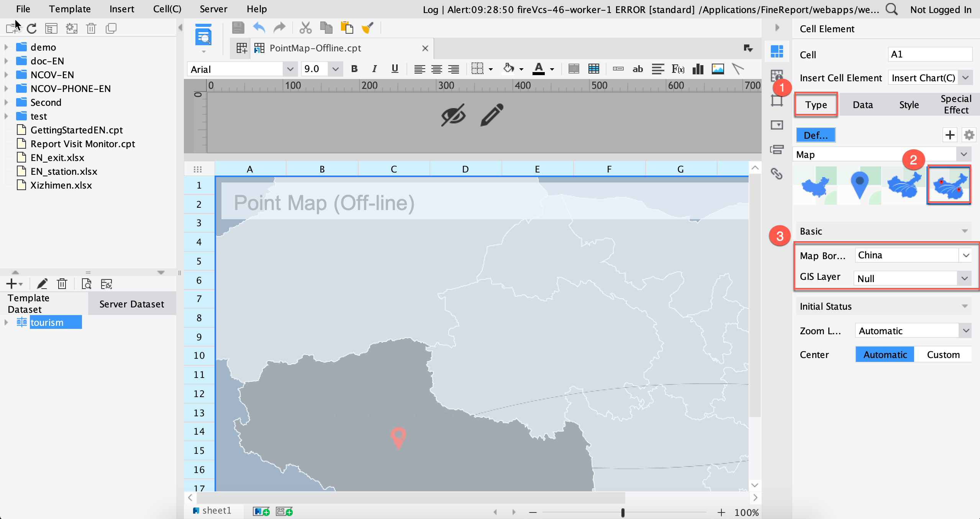Click the Redo arrow icon

point(279,28)
